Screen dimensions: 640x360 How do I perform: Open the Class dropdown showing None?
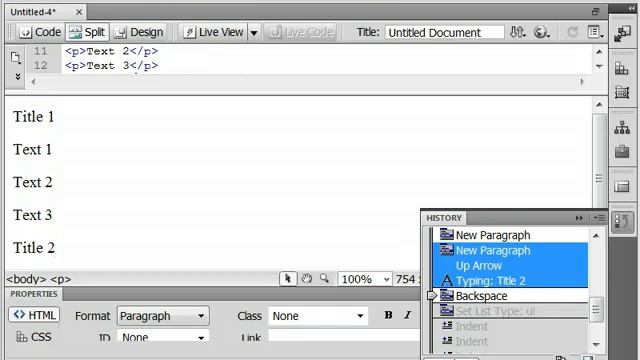[318, 316]
